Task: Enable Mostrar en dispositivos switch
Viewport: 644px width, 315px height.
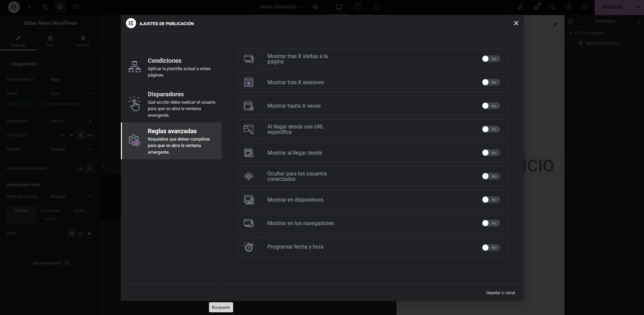Action: pyautogui.click(x=491, y=200)
